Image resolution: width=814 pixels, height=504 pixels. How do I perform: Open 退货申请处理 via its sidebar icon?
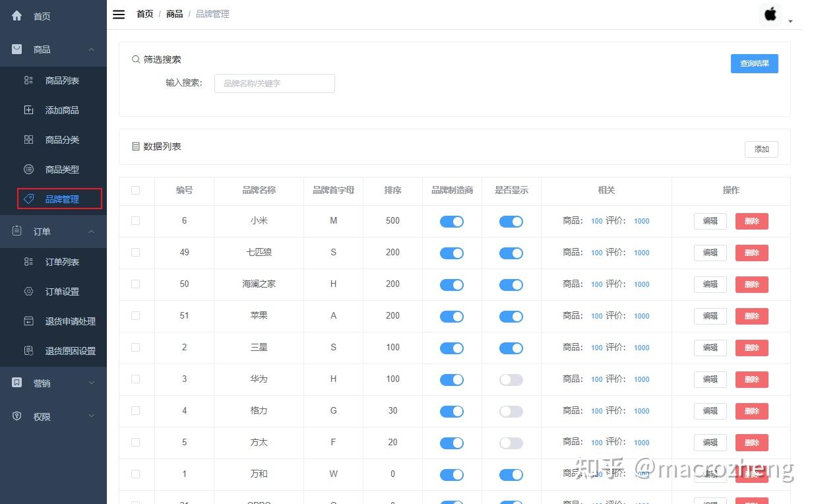coord(28,321)
